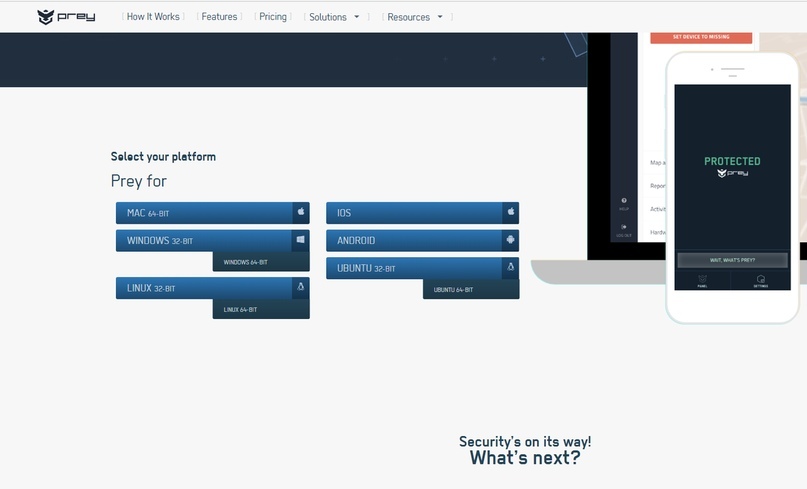Click the Windows logo icon
Screen dimensions: 807x489
(x=300, y=241)
